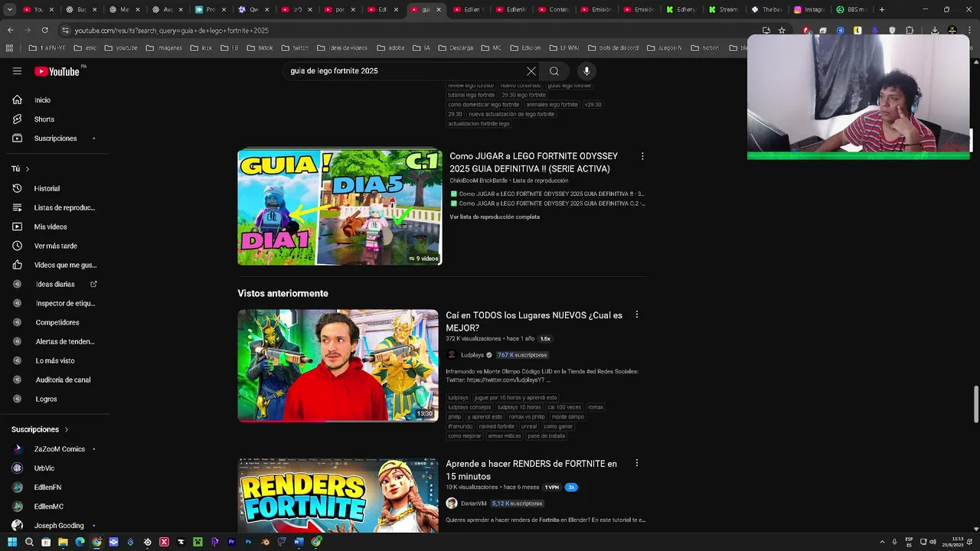Reload the page with the refresh button
This screenshot has width=980, height=551.
[x=44, y=31]
